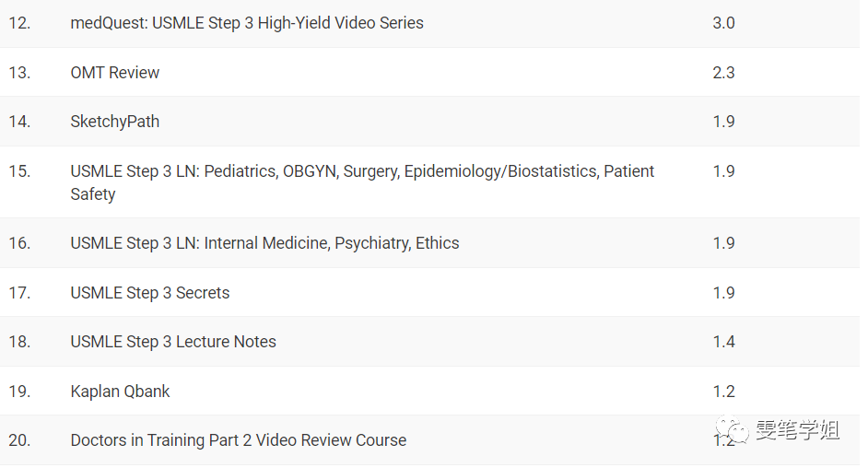Select USMLE Step 3 Lecture Notes
The height and width of the screenshot is (468, 868).
pos(173,342)
